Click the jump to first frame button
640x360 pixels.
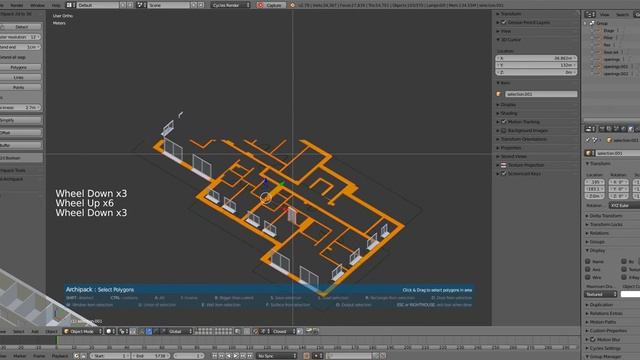tap(214, 356)
